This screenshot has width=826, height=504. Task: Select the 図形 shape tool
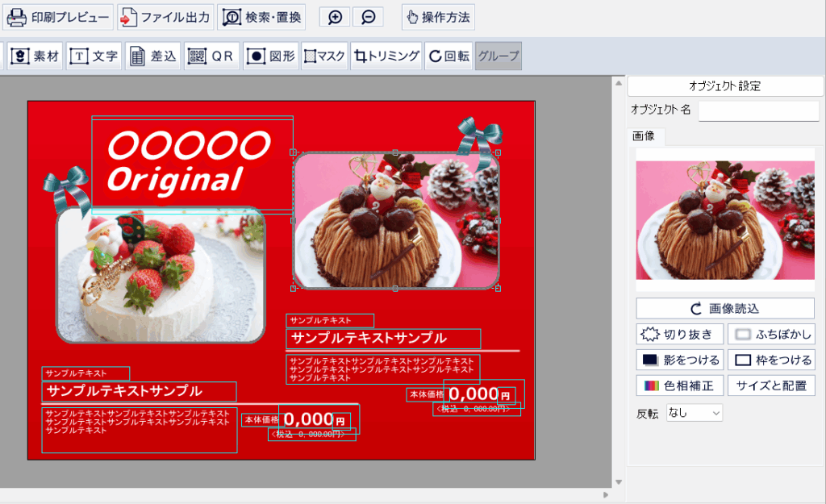pos(270,56)
